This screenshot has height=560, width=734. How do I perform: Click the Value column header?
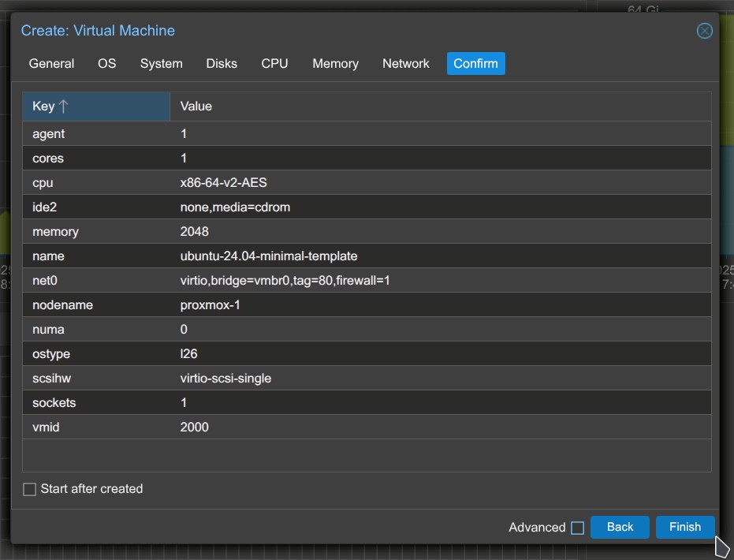pos(441,106)
